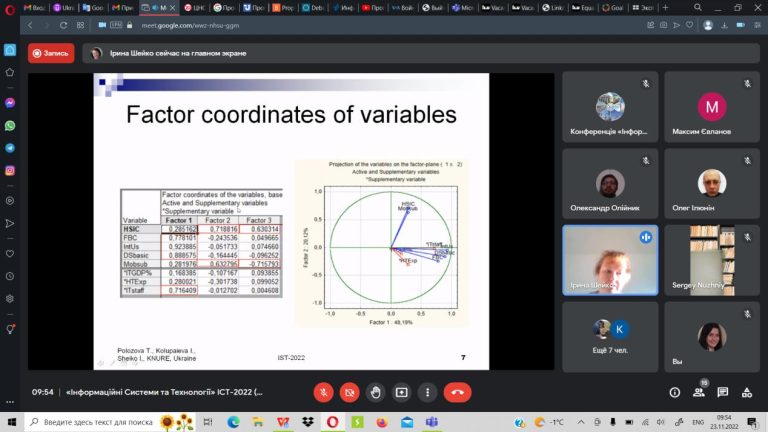The width and height of the screenshot is (768, 432).
Task: Switch ENG input language
Action: 698,422
